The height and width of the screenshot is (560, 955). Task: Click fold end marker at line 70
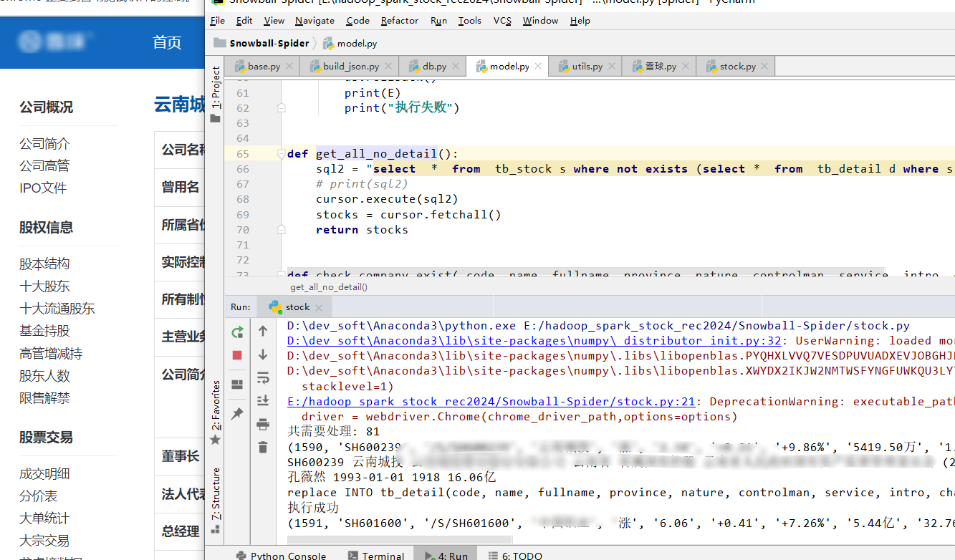[x=281, y=229]
